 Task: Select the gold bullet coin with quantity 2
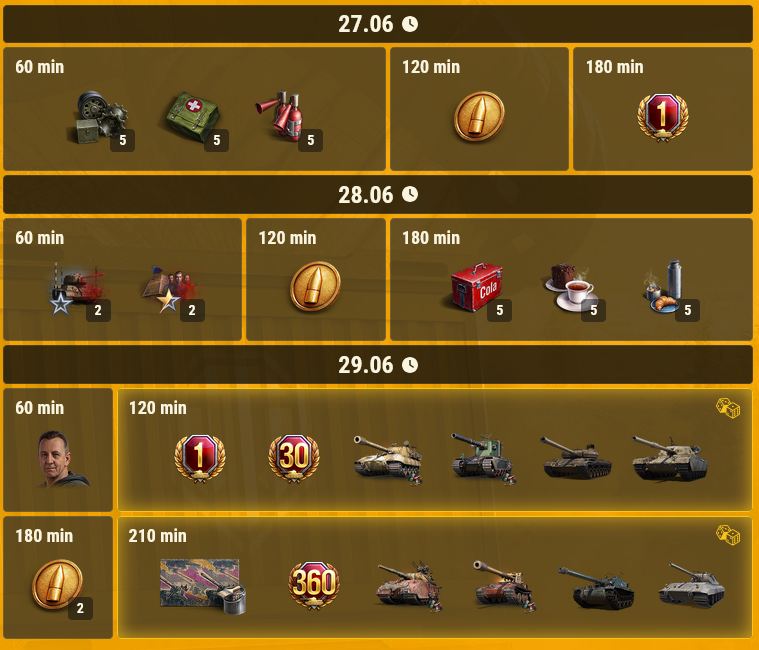point(57,584)
